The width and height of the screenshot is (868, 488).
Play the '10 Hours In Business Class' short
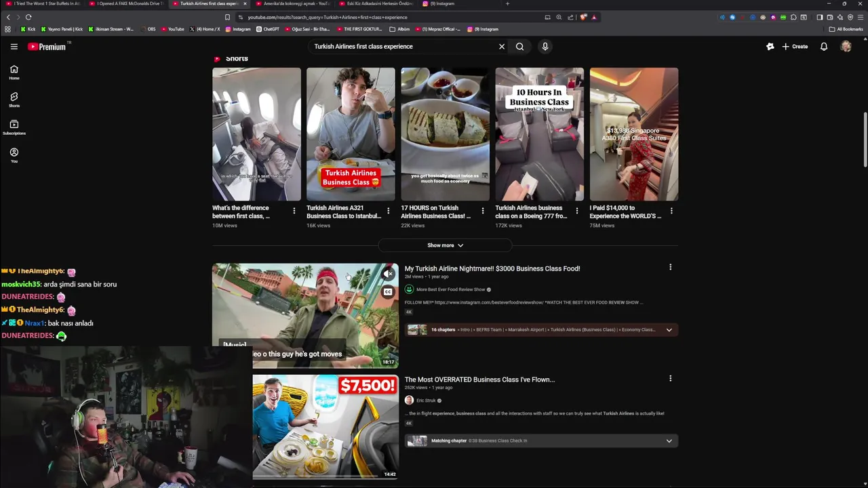(539, 134)
